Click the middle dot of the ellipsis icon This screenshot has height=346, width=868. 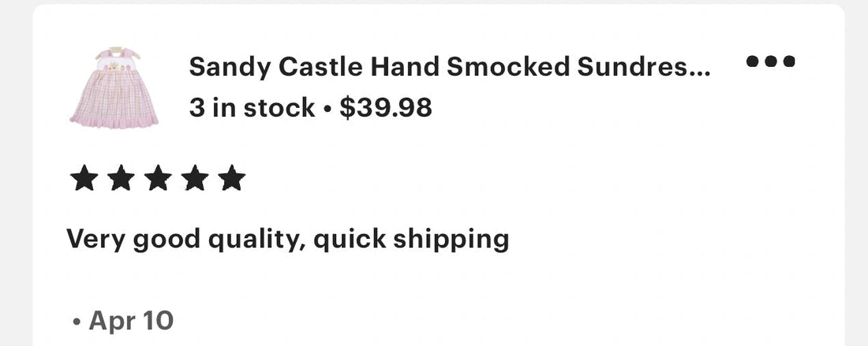click(771, 61)
